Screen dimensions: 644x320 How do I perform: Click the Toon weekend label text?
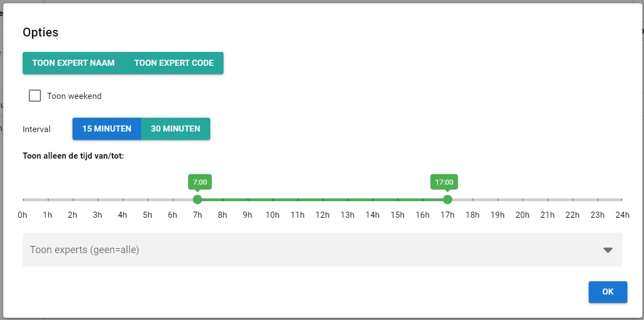click(74, 96)
